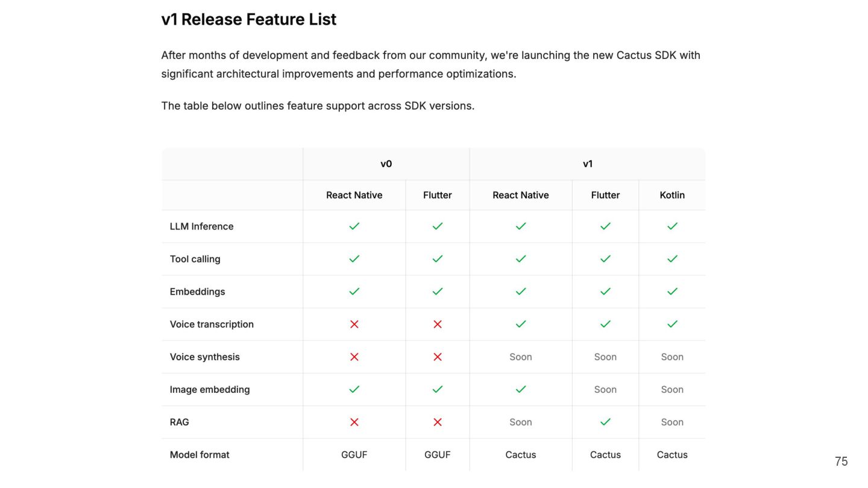Click the red X for v0 React Native RAG
The image size is (868, 488).
coord(354,422)
